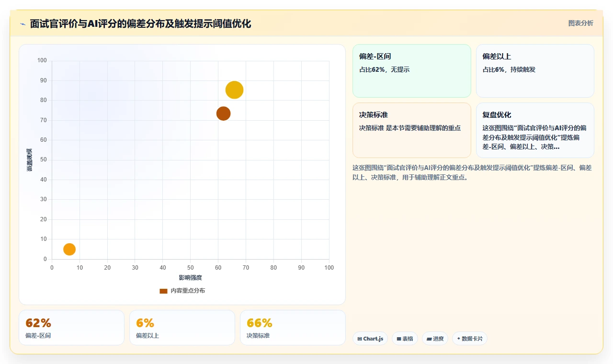Click the Chart.js tag chip
The image size is (613, 364).
pos(370,339)
